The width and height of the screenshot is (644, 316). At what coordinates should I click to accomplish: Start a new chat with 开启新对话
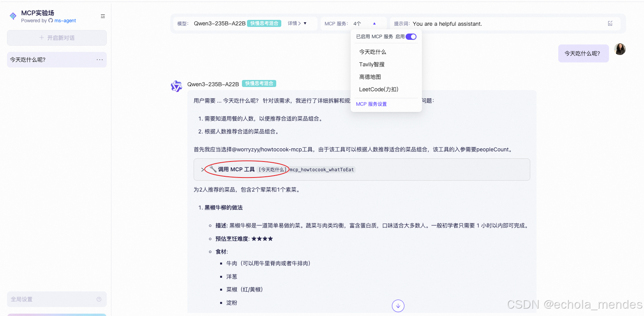click(x=57, y=38)
